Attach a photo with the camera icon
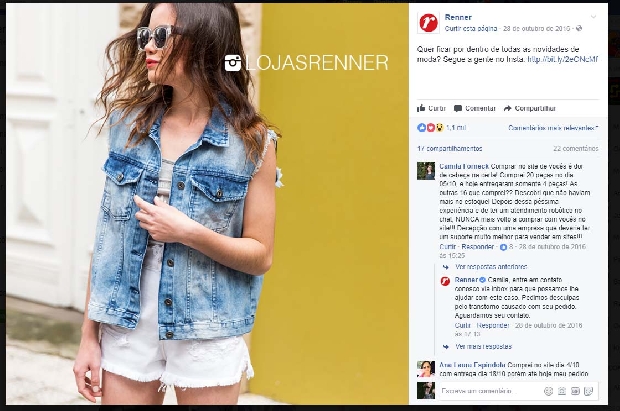 pyautogui.click(x=562, y=391)
